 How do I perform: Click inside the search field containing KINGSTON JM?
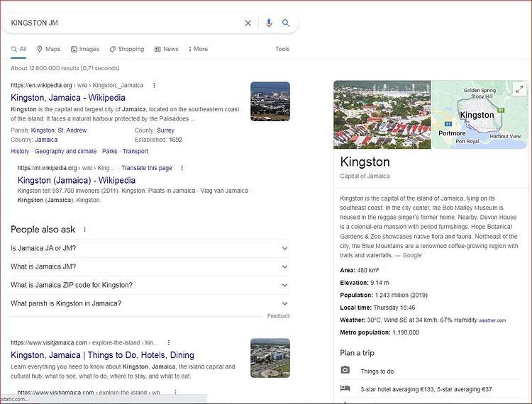tap(122, 23)
